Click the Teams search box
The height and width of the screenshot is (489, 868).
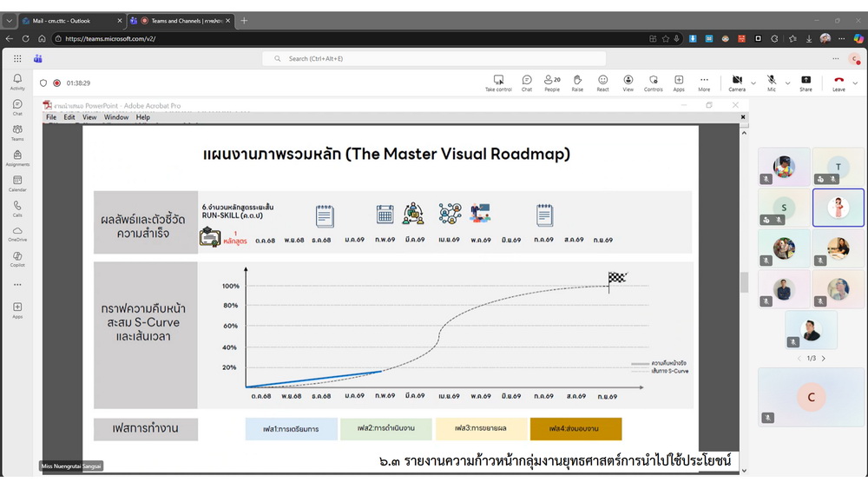pos(434,58)
